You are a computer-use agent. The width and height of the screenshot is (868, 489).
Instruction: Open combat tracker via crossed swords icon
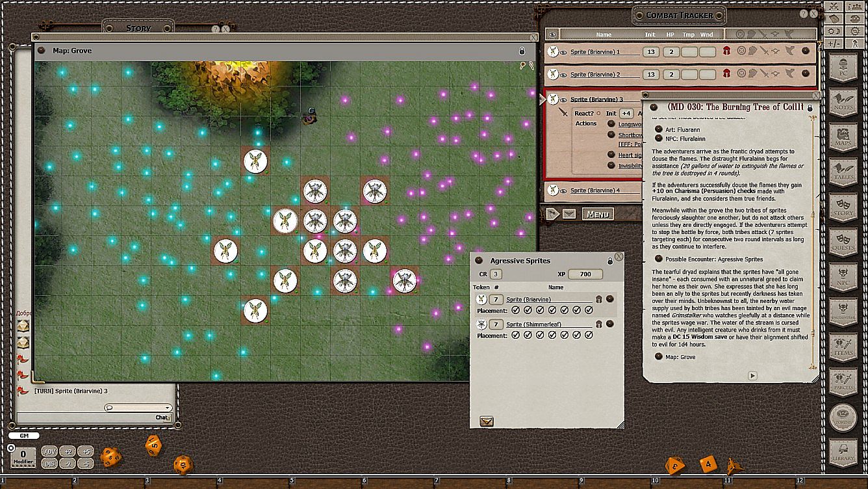pos(835,7)
